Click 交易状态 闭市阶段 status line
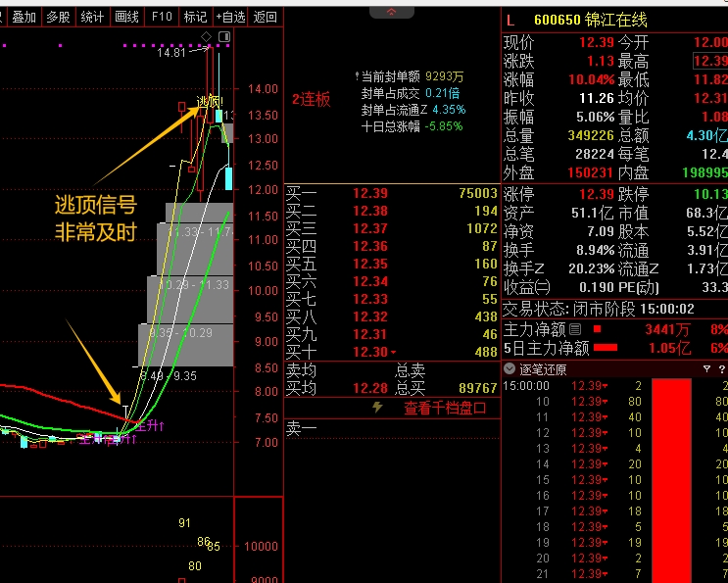The image size is (728, 583). click(x=599, y=309)
